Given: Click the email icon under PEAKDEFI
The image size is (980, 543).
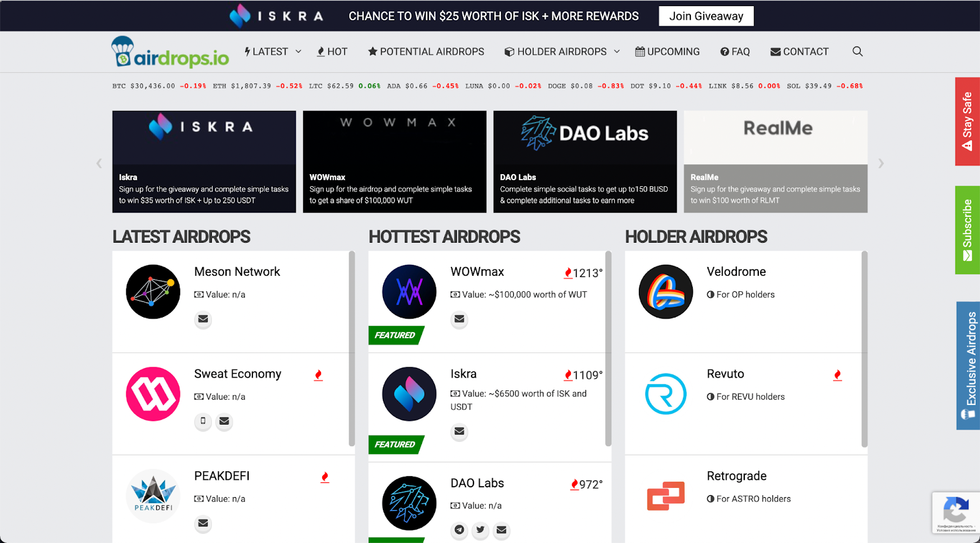Looking at the screenshot, I should pyautogui.click(x=203, y=523).
